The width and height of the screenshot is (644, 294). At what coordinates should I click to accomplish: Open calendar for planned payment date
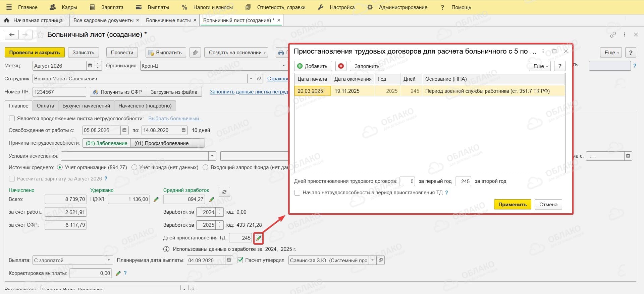pyautogui.click(x=229, y=260)
